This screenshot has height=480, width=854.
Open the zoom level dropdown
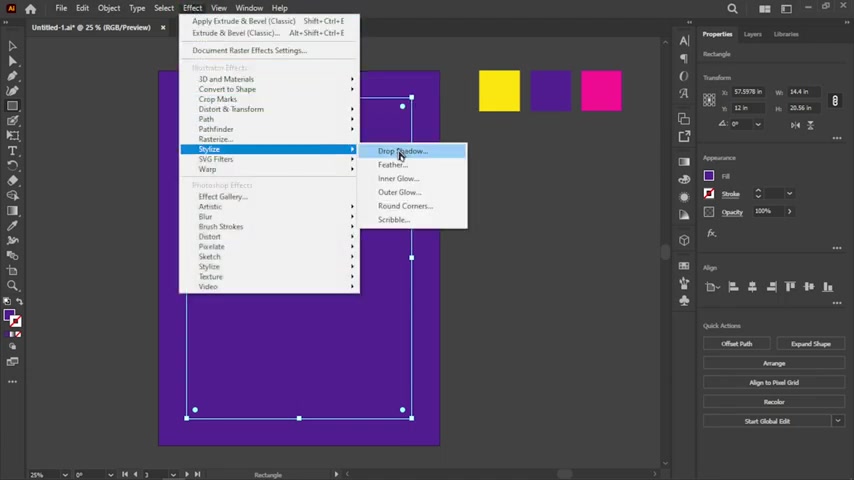click(65, 475)
